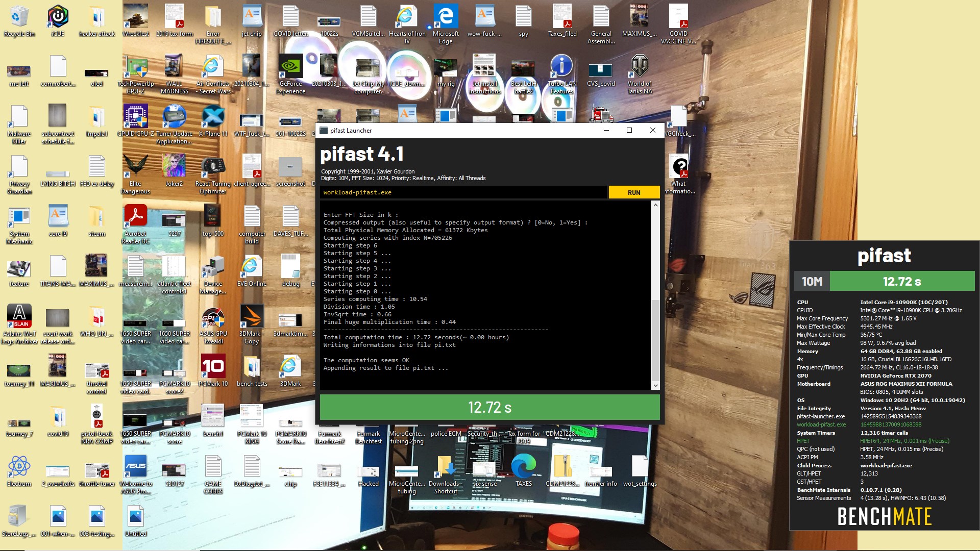980x551 pixels.
Task: Click the green 12.72 s result bar in launcher
Action: [x=489, y=407]
